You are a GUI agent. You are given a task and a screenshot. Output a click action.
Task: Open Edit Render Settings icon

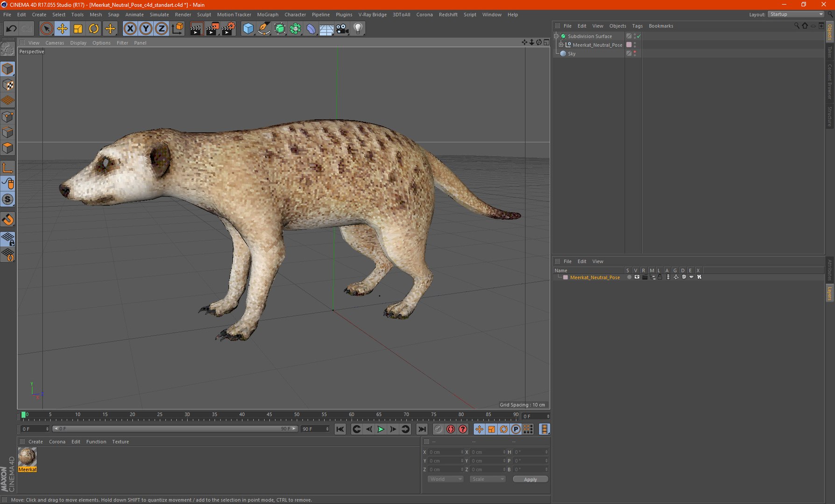tap(228, 29)
